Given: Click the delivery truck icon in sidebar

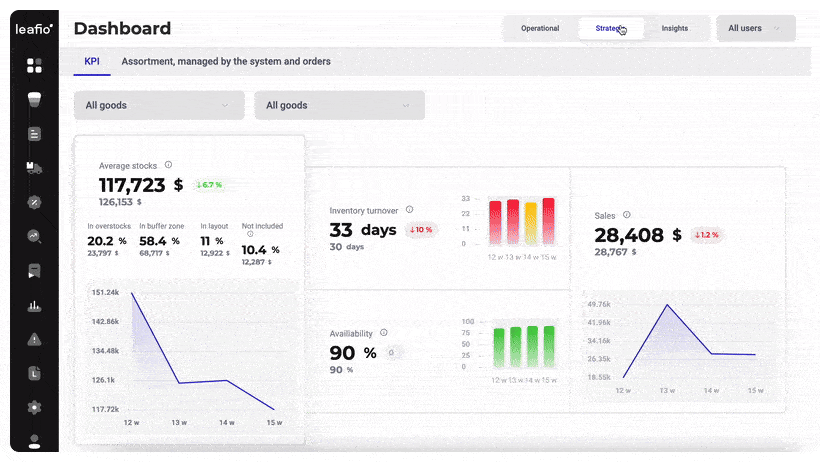Looking at the screenshot, I should pyautogui.click(x=34, y=168).
